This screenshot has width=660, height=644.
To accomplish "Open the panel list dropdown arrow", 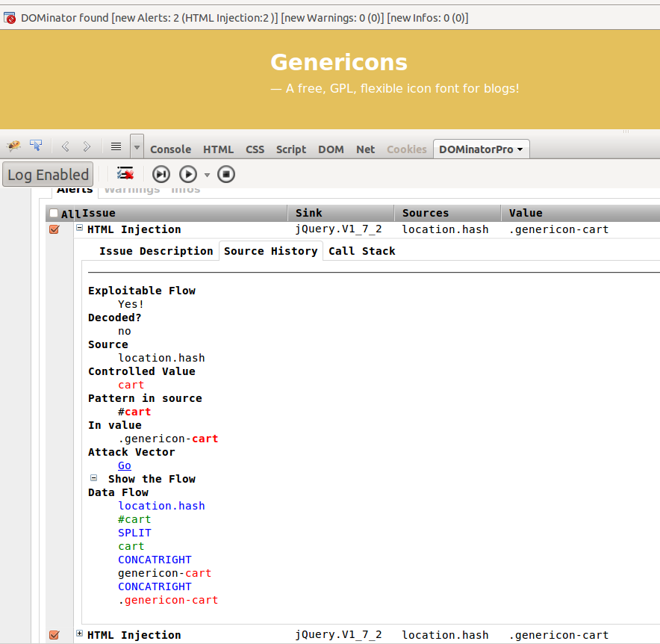I will (137, 147).
